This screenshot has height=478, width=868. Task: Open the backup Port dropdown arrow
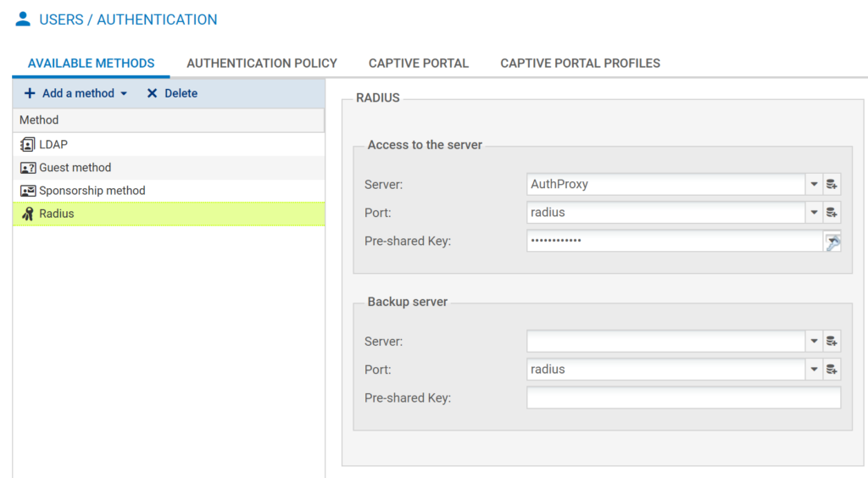pyautogui.click(x=814, y=370)
